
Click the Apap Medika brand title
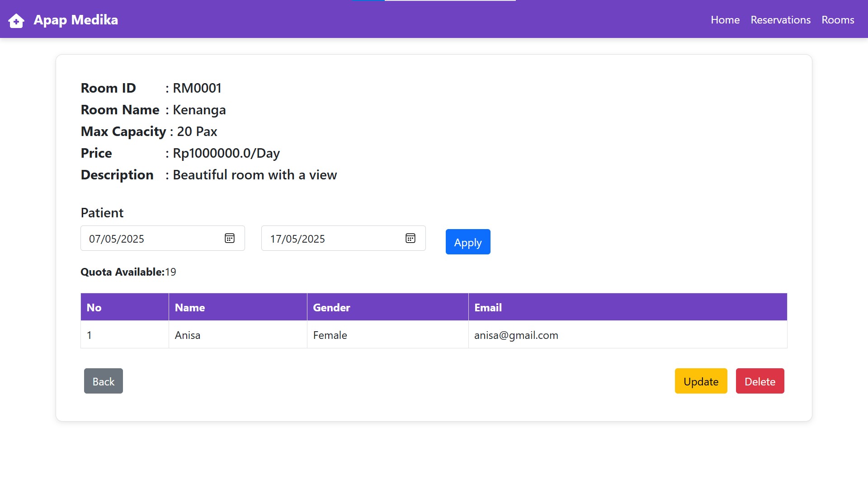[75, 20]
